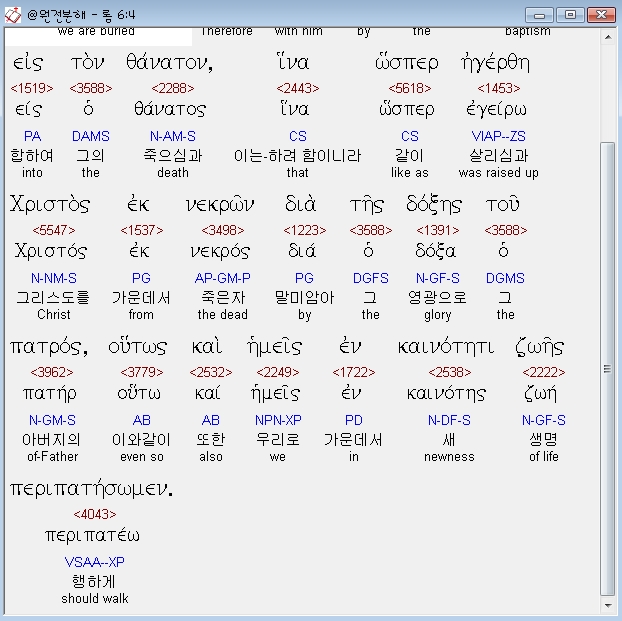Click the lemma νεκρός

click(220, 251)
